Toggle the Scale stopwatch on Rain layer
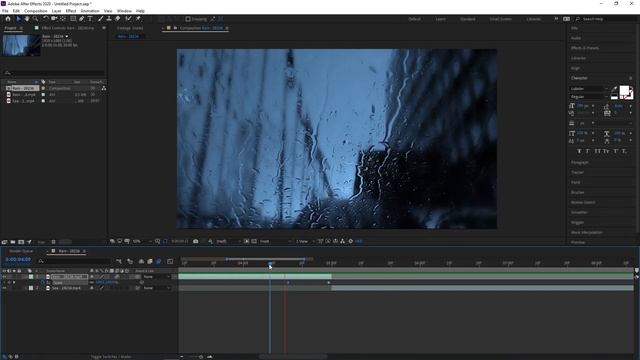The width and height of the screenshot is (640, 360). pos(42,282)
